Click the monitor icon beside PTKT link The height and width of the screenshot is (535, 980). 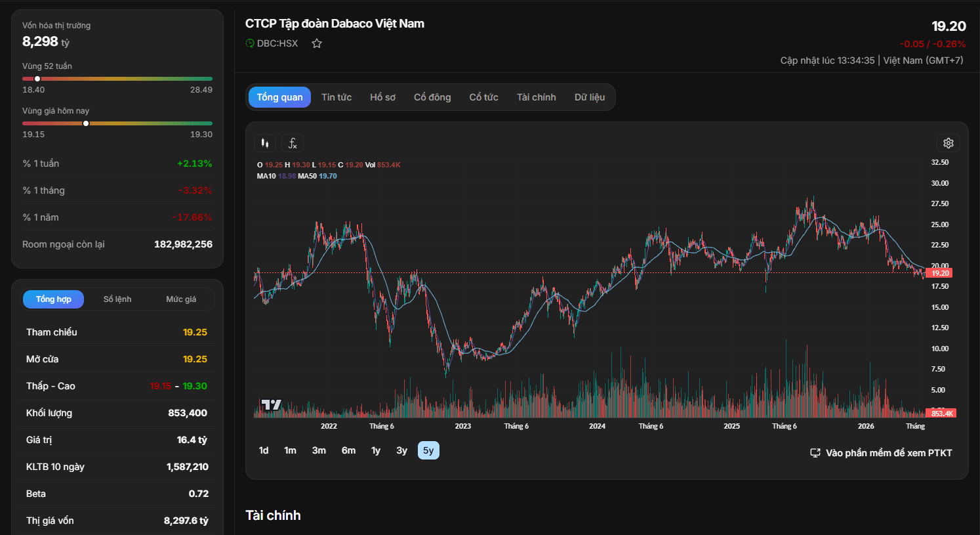tap(815, 453)
